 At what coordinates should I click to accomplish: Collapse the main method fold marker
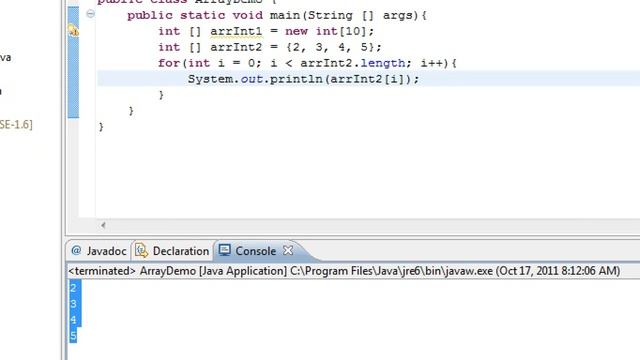(90, 14)
